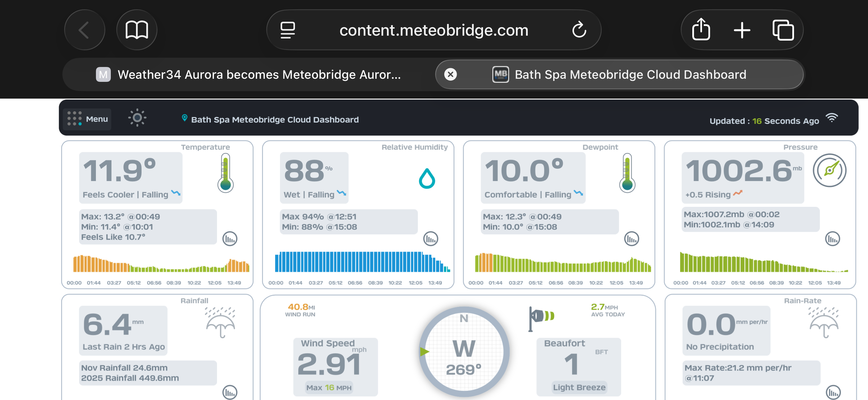This screenshot has width=868, height=400.
Task: Close the Bath Spa dashboard tab
Action: click(450, 74)
